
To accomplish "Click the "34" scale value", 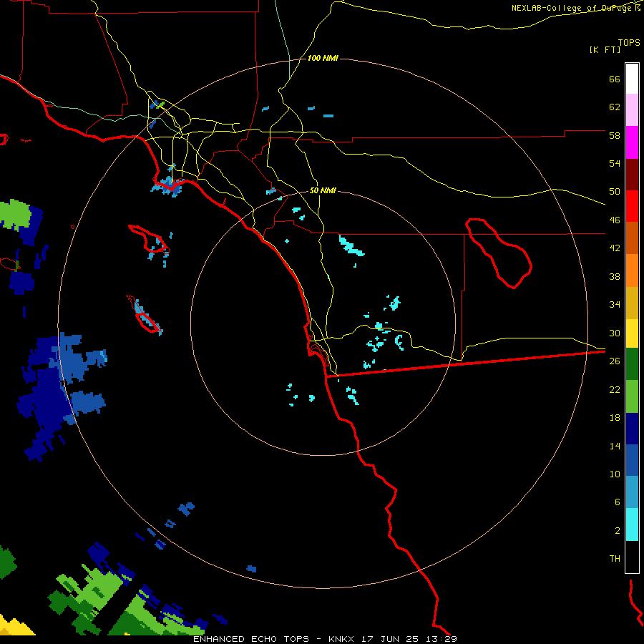I will (x=615, y=305).
